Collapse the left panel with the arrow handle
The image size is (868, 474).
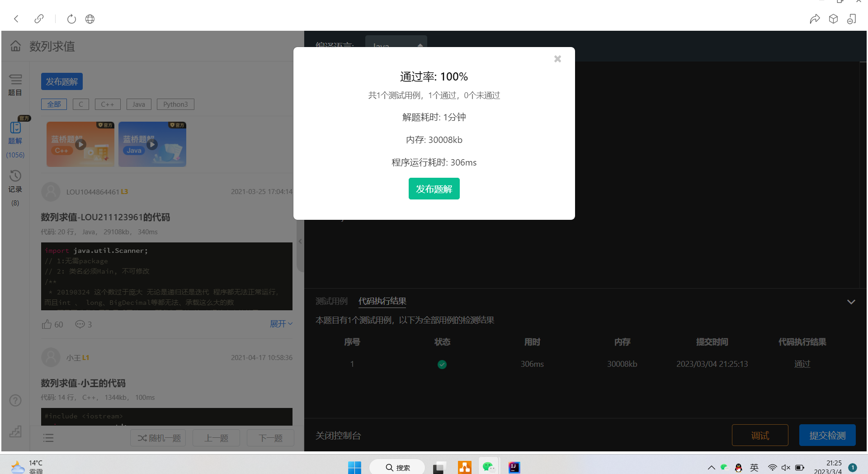[x=300, y=242]
